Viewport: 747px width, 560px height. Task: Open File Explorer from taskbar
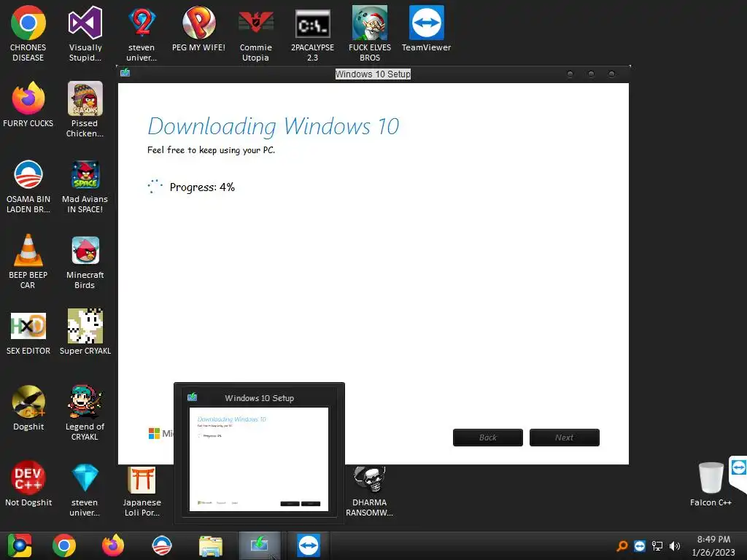point(211,546)
